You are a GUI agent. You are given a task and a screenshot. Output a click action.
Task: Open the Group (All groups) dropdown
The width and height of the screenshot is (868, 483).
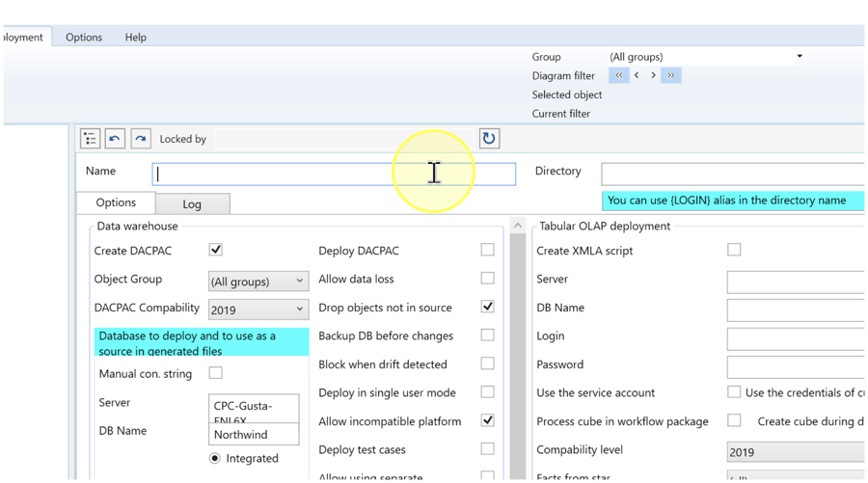coord(706,57)
